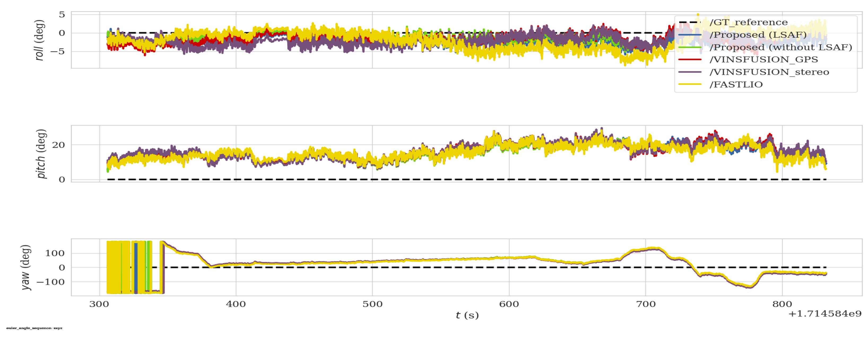Click the pitch (deg) axis label

click(x=41, y=154)
